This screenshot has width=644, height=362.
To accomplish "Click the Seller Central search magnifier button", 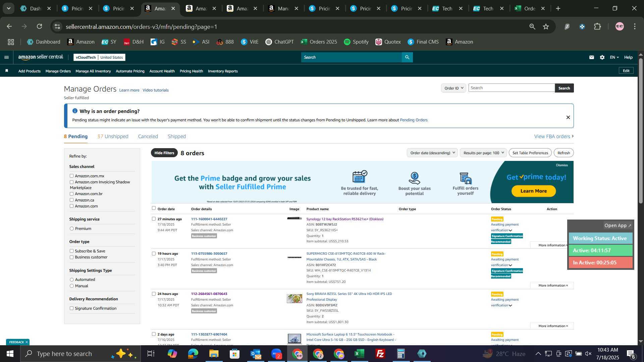I will coord(407,57).
